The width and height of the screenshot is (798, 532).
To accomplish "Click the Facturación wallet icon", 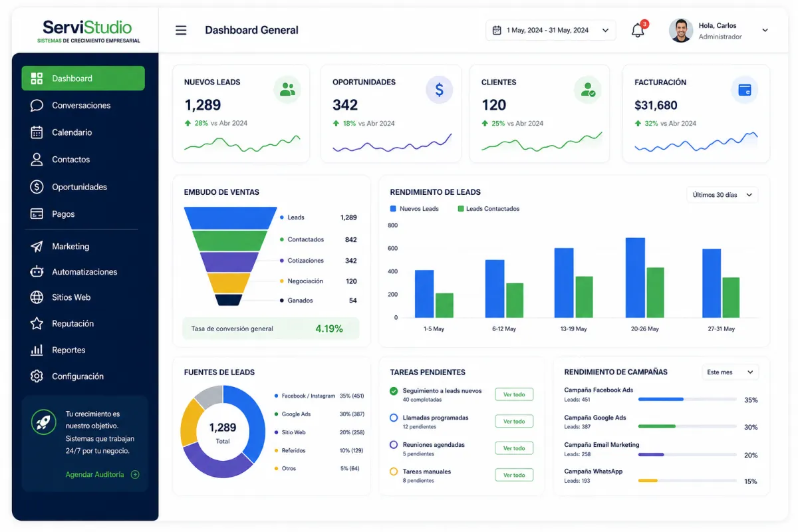I will (744, 90).
